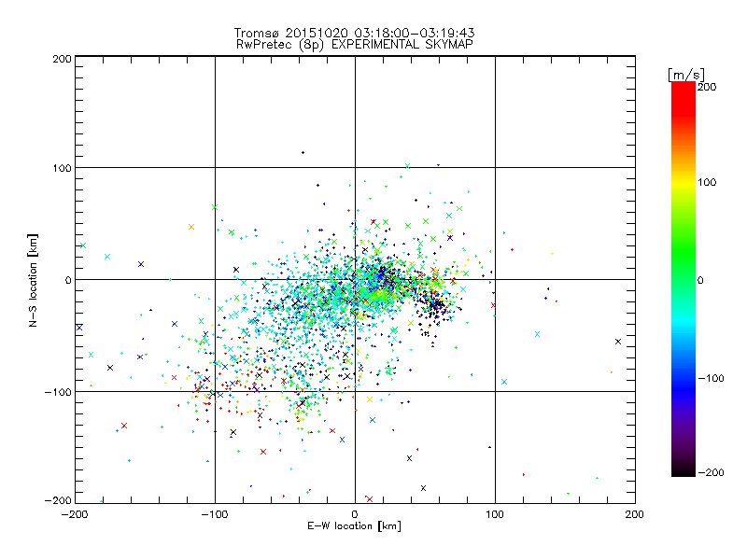Click the colorbar tick label '-200'
This screenshot has width=747, height=560.
click(711, 473)
